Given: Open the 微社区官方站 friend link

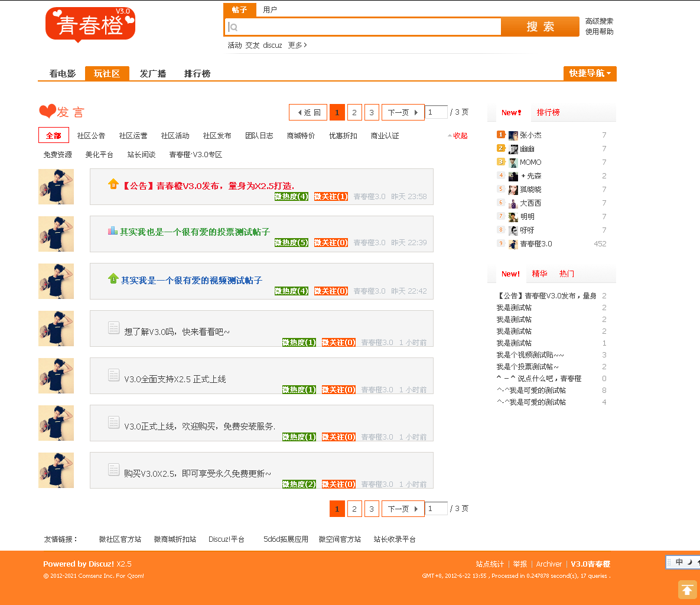Looking at the screenshot, I should click(x=120, y=539).
